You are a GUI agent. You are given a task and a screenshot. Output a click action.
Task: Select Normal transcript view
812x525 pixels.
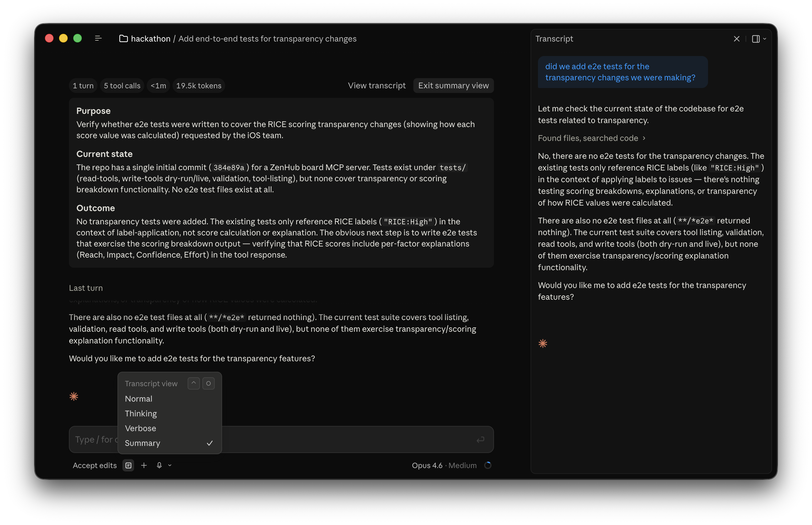click(x=138, y=398)
